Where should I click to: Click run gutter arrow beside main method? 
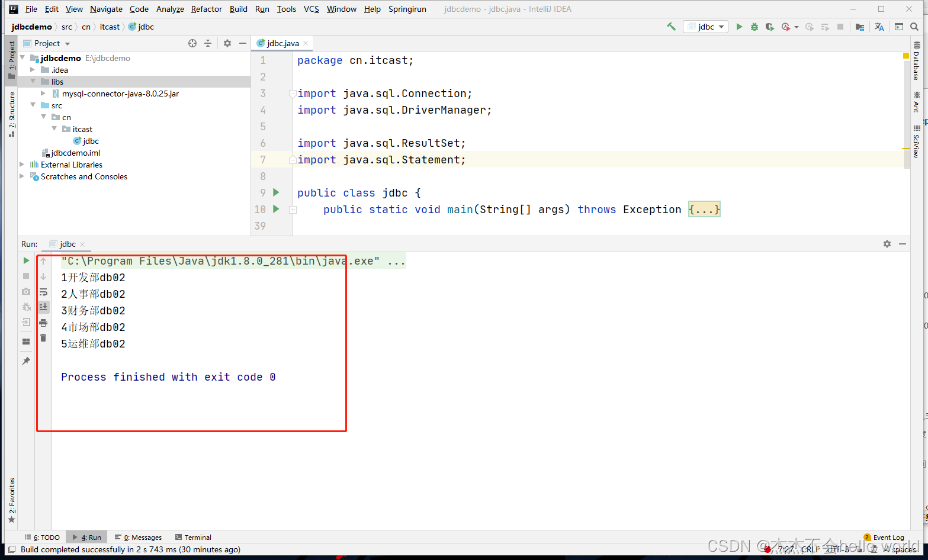pyautogui.click(x=276, y=209)
